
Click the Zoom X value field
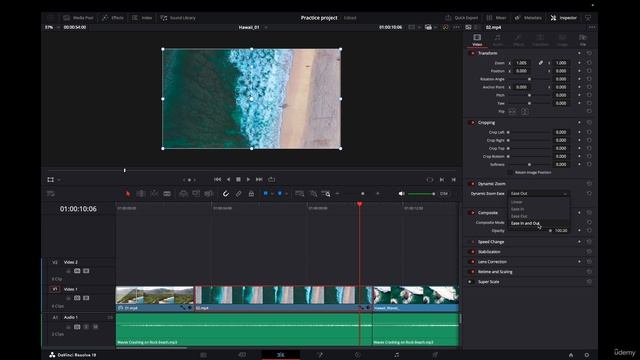click(522, 63)
